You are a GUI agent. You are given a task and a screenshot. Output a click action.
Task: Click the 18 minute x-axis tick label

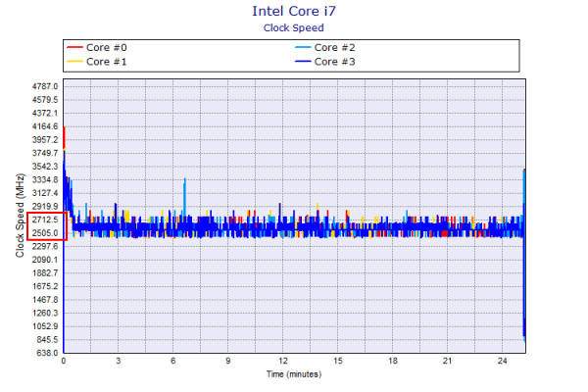(393, 361)
